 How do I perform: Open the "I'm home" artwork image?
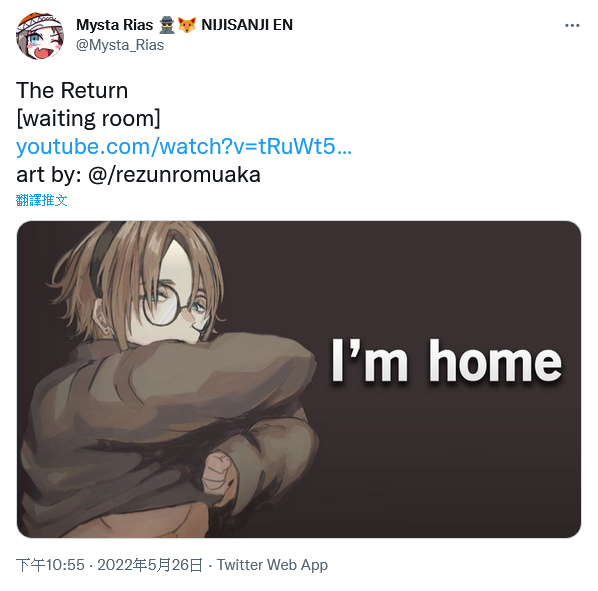pyautogui.click(x=299, y=379)
